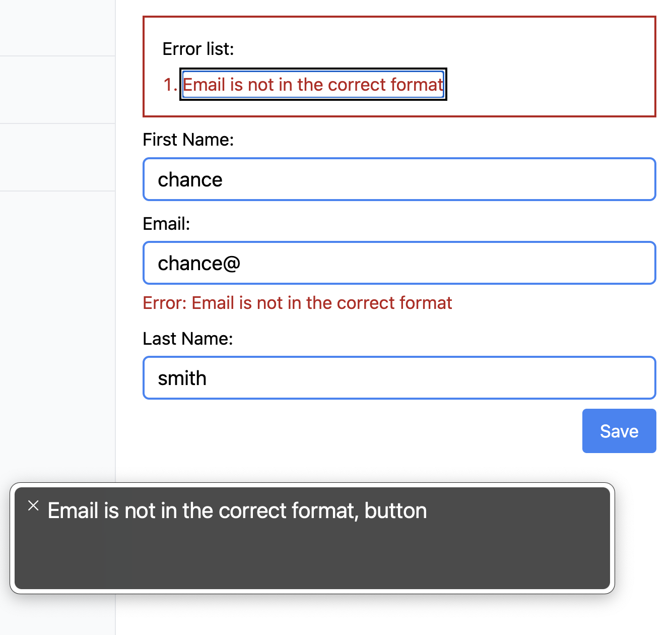Click the Error list heading

197,48
